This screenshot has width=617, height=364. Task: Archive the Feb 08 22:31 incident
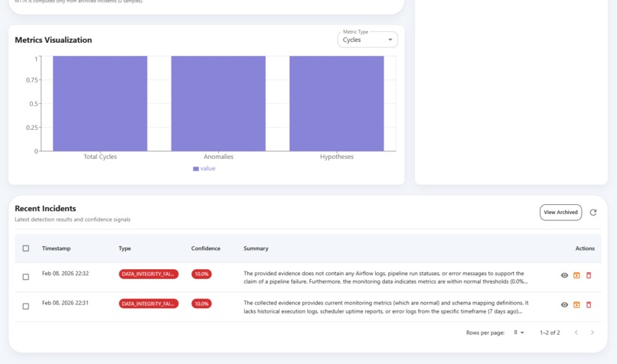tap(576, 304)
